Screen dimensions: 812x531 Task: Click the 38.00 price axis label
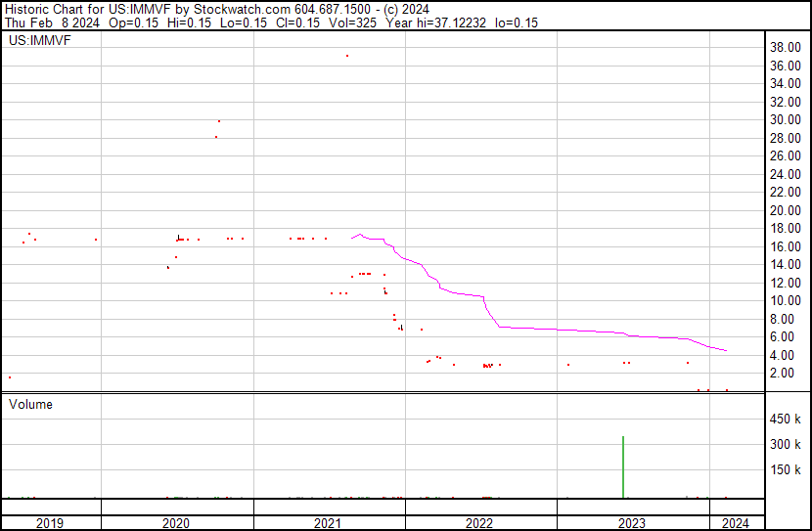tap(785, 47)
